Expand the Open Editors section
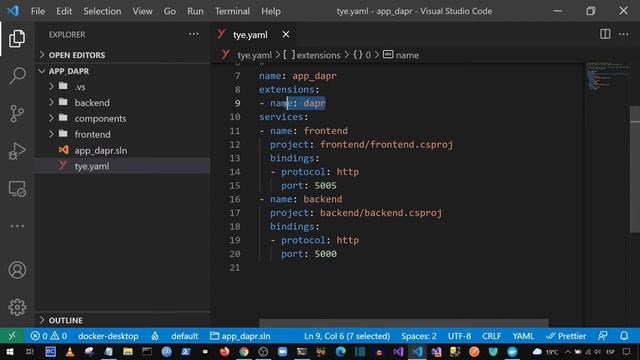 pos(122,55)
